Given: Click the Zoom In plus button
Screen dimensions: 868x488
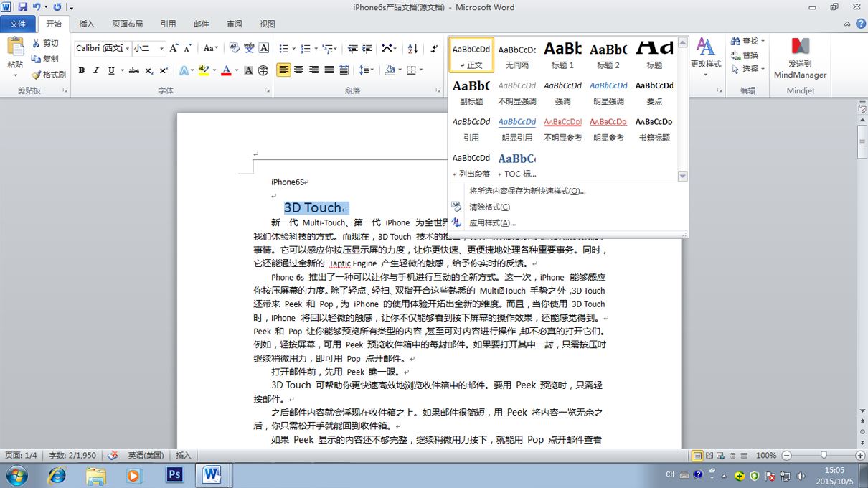Looking at the screenshot, I should click(860, 455).
